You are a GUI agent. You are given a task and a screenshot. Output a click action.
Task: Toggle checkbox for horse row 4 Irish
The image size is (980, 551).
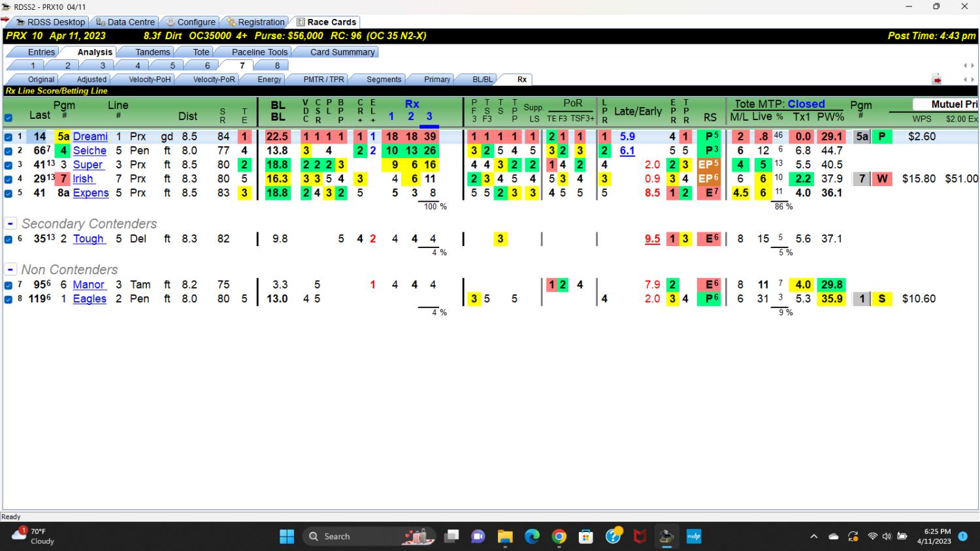coord(8,179)
